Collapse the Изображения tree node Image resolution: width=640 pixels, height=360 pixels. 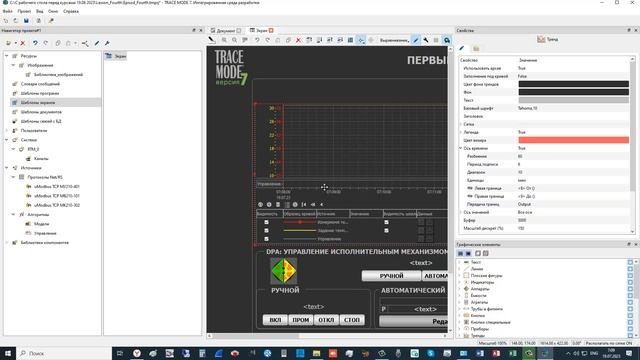click(13, 65)
